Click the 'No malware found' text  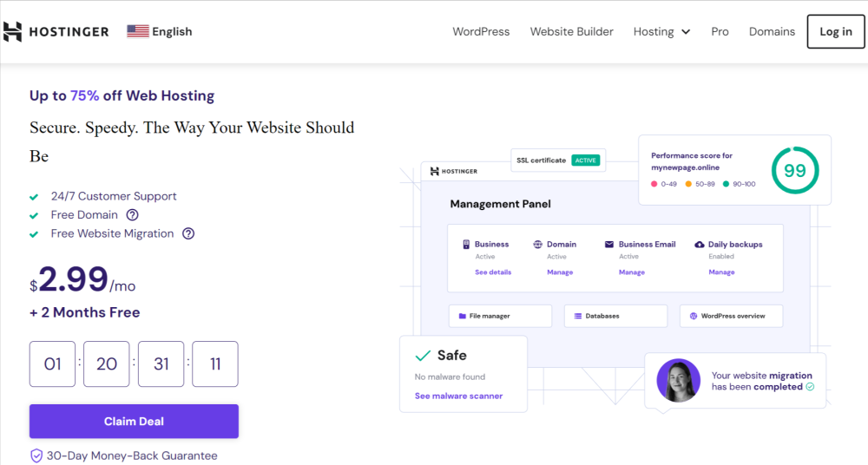450,377
